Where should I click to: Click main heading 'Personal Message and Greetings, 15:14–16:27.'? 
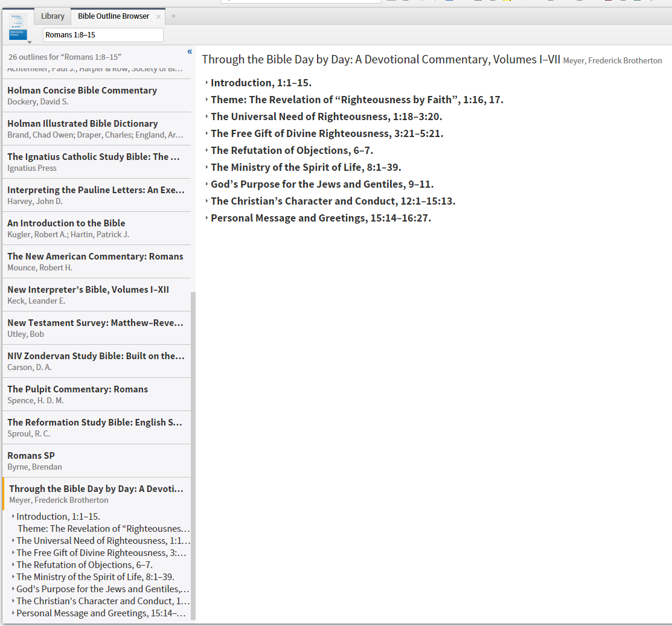[x=321, y=218]
